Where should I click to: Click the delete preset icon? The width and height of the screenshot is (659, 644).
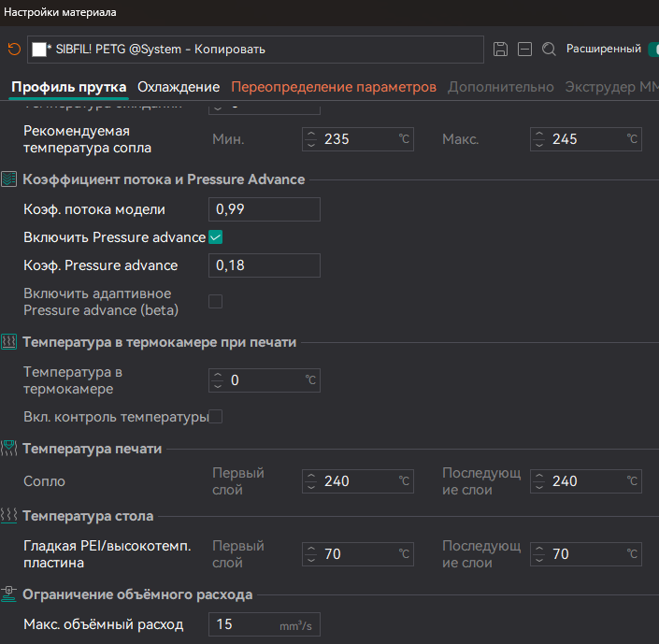click(525, 50)
